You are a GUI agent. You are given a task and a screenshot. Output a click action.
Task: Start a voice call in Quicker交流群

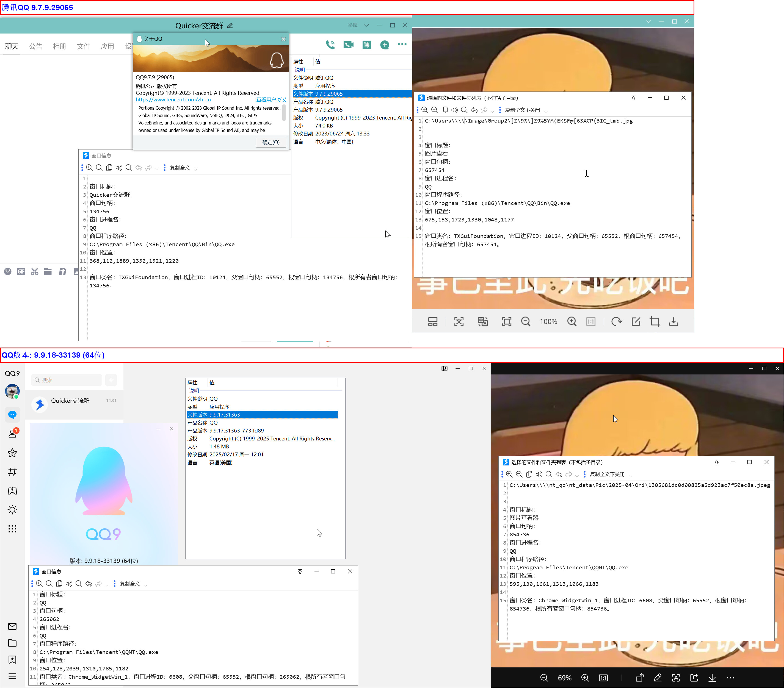[x=330, y=45]
